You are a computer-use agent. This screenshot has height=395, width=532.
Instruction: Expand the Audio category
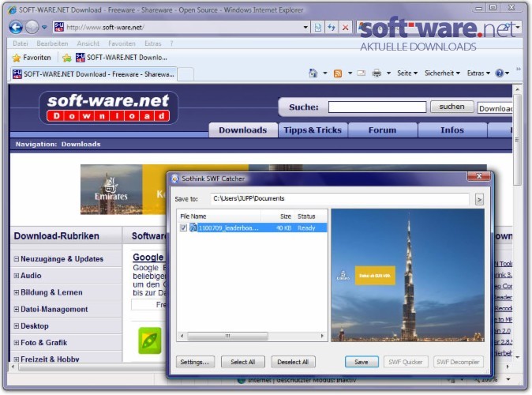tap(17, 276)
